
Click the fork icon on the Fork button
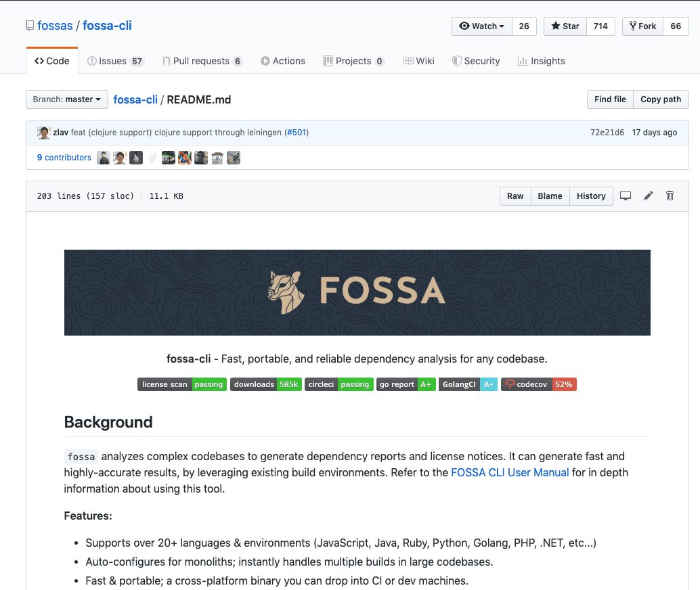pos(632,26)
